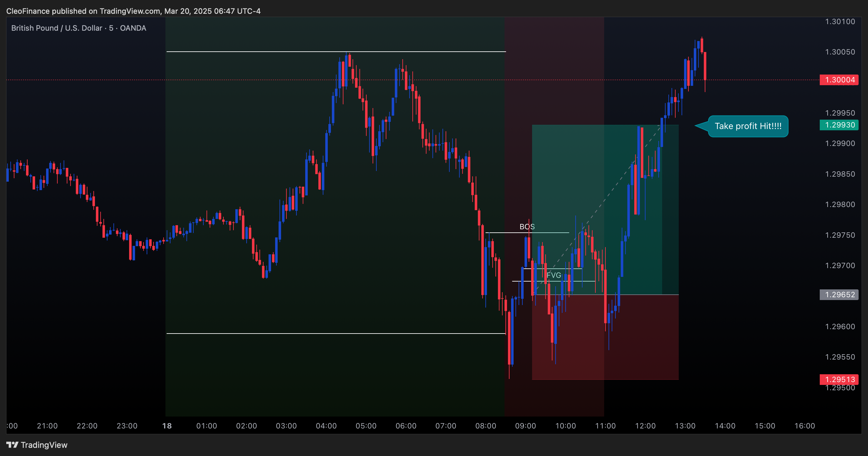Screen dimensions: 868x456
Task: Click the gray 1.29652 entry price label
Action: [x=839, y=295]
